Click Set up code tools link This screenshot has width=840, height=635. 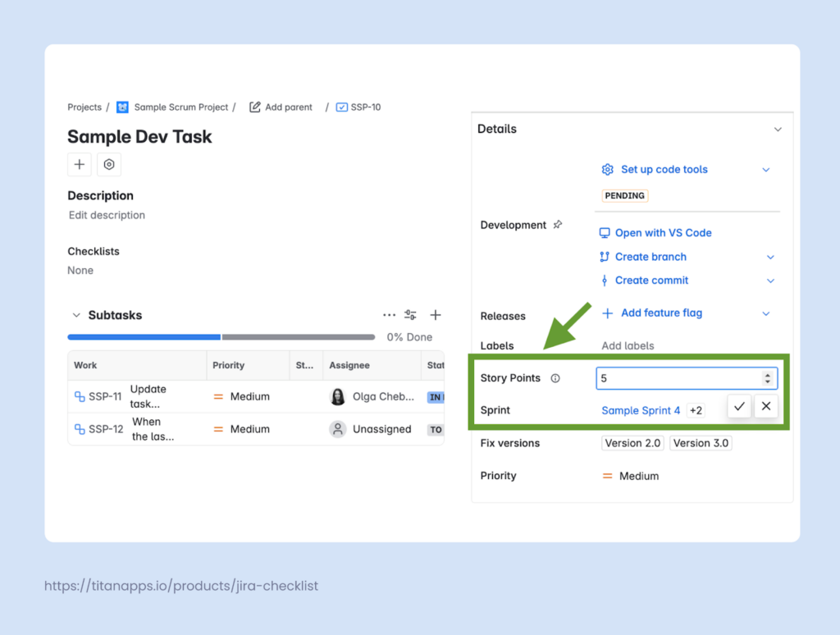(x=664, y=169)
